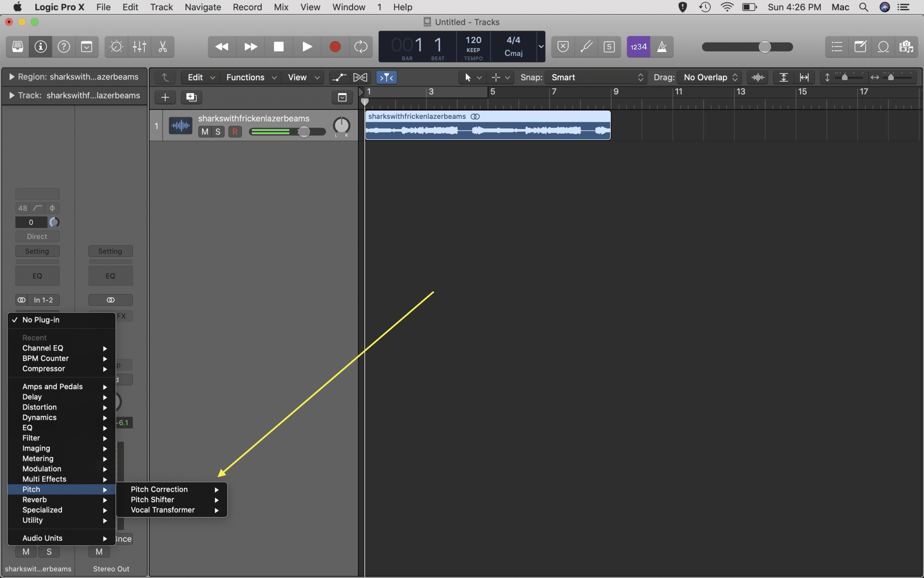
Task: Click the Add Track plus button
Action: 165,97
